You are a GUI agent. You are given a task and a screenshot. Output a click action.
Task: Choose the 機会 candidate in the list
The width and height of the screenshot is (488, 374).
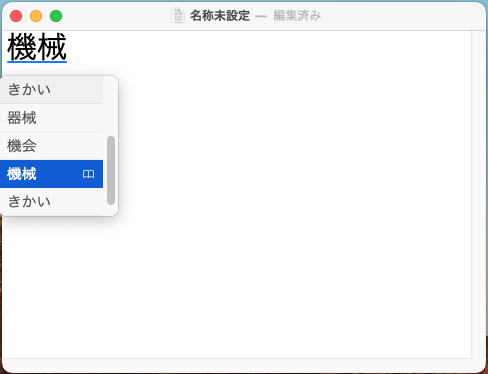click(51, 146)
